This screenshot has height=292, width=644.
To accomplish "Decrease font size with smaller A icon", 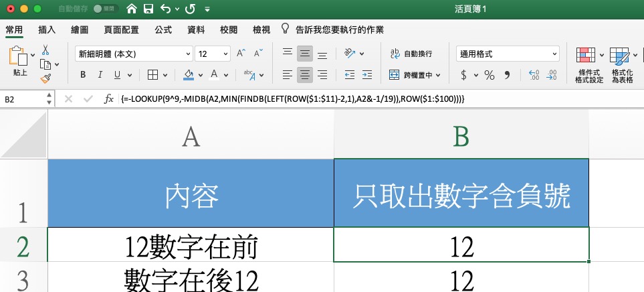I will click(258, 53).
